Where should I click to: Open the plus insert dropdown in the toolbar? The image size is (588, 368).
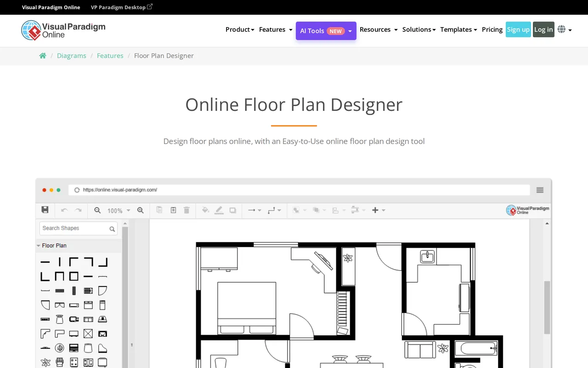click(379, 210)
